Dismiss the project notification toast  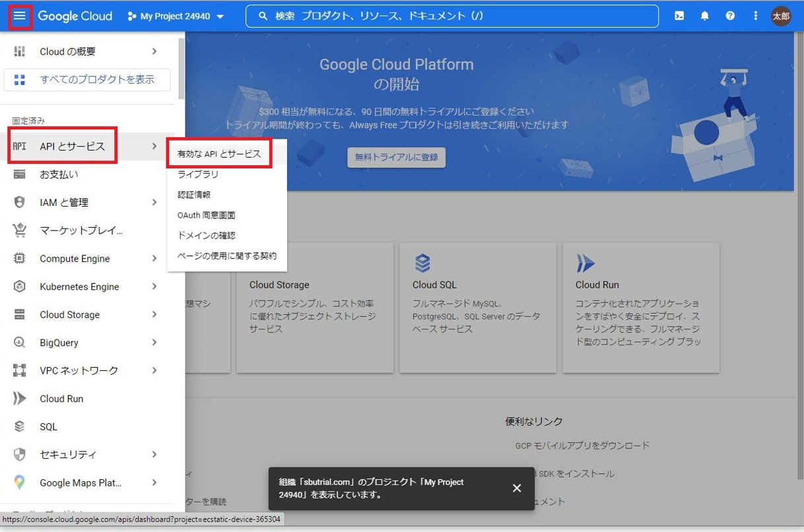(x=517, y=488)
